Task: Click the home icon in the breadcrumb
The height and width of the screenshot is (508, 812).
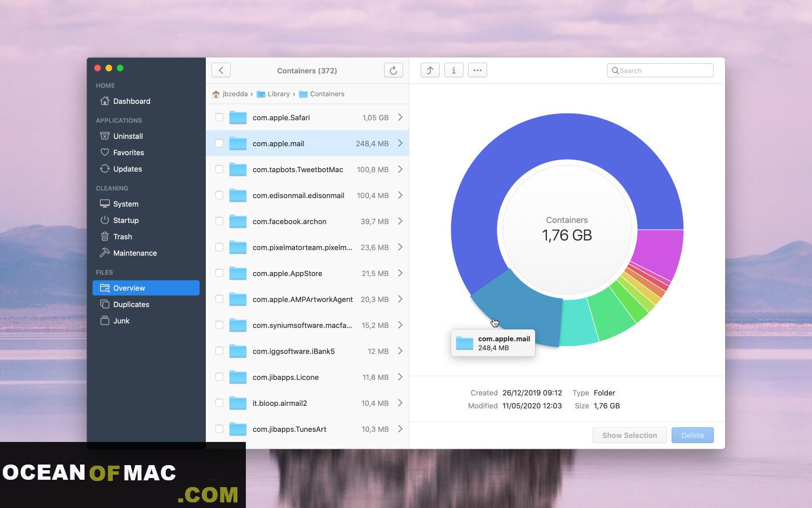Action: [216, 94]
